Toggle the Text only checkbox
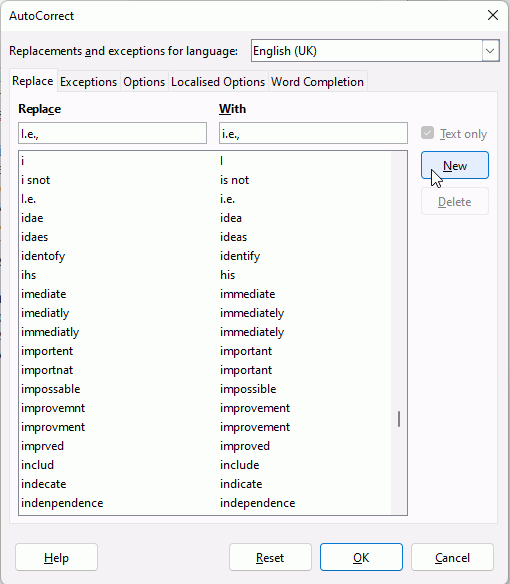Screen dimensions: 510x584 pyautogui.click(x=427, y=133)
